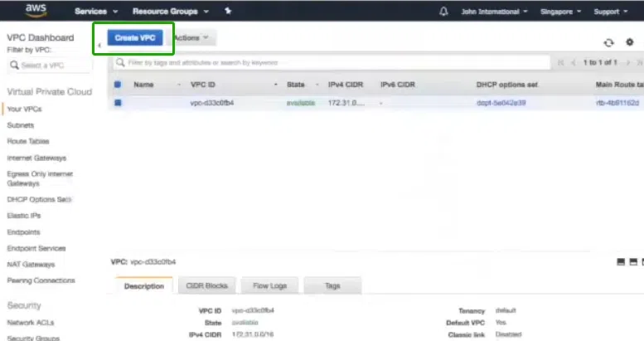Screen dimensions: 644x341
Task: Click the AWS logo home icon
Action: pos(36,11)
